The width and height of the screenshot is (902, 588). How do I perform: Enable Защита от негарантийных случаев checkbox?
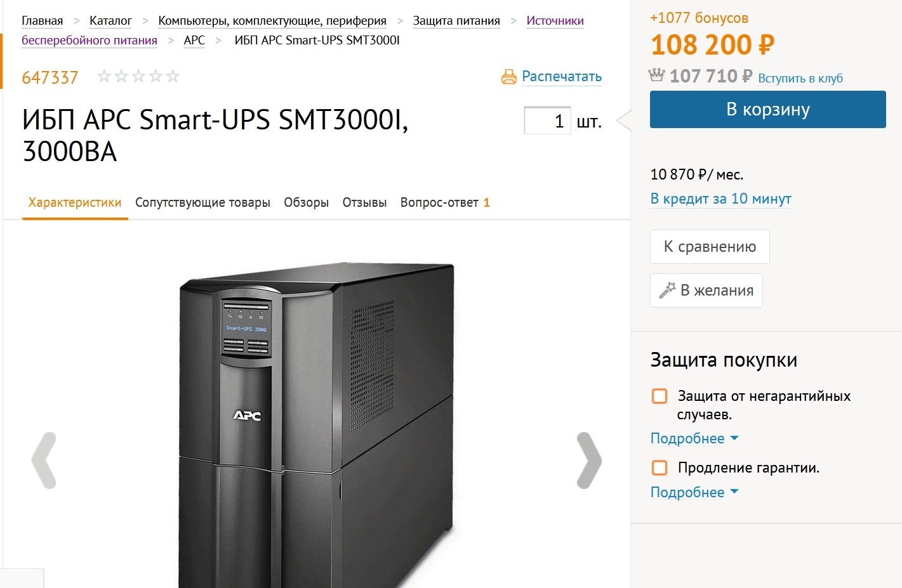pos(660,396)
